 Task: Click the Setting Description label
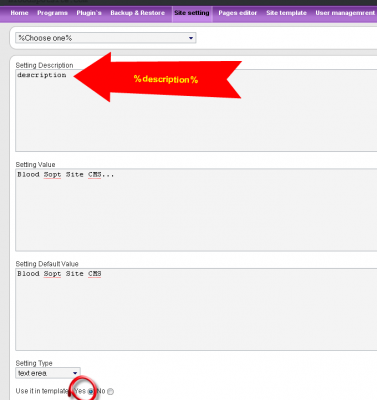[44, 65]
